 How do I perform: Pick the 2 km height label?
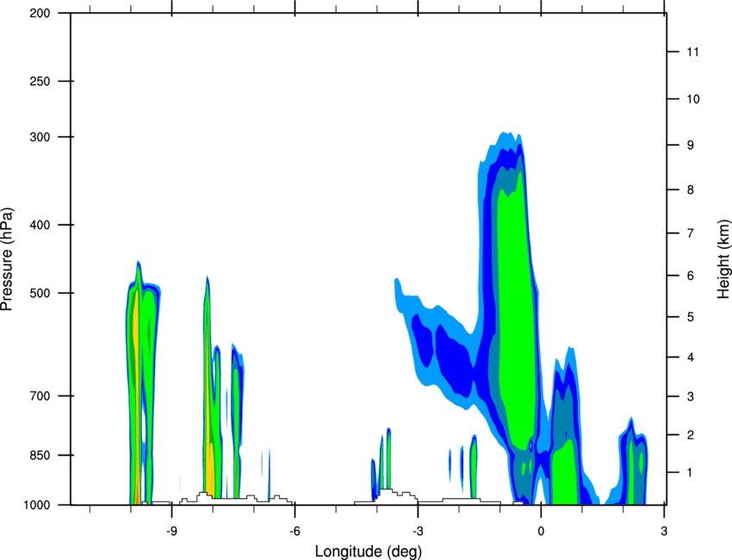[x=691, y=435]
